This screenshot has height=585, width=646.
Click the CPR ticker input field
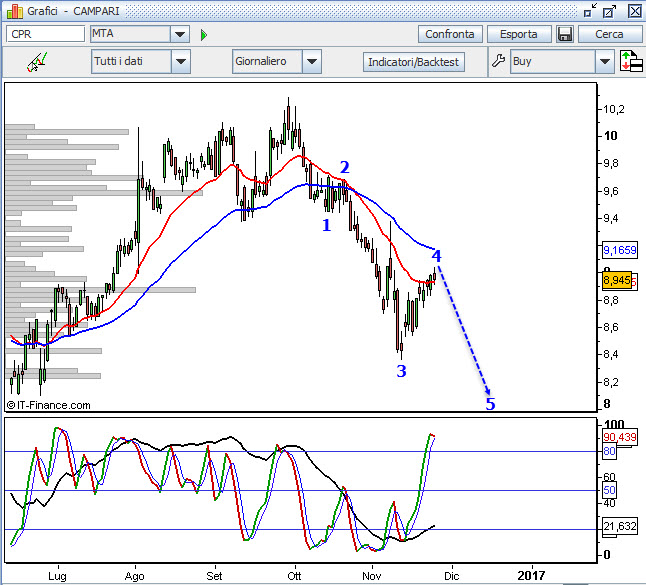[x=45, y=34]
